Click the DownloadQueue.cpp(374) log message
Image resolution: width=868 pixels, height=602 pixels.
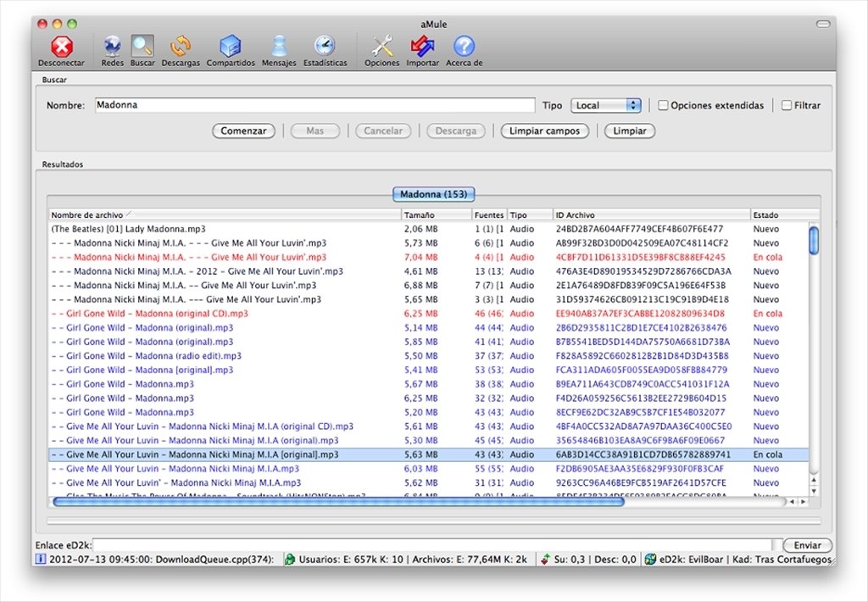pyautogui.click(x=162, y=560)
